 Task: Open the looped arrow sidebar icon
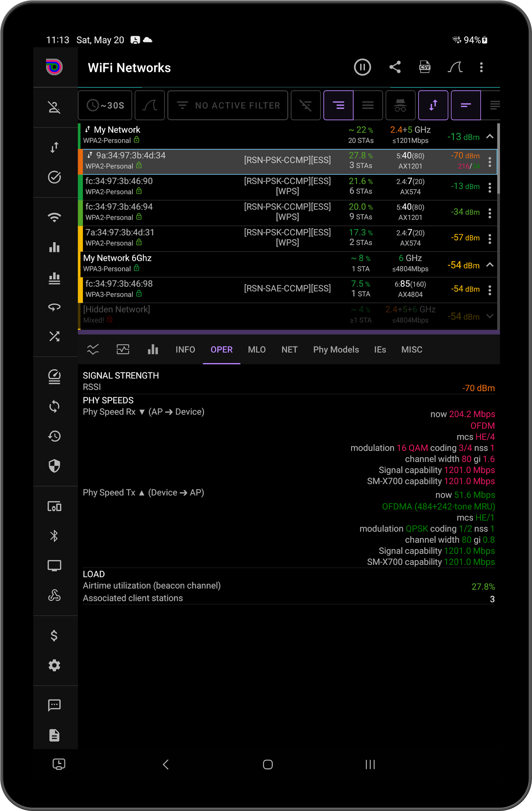pos(54,307)
